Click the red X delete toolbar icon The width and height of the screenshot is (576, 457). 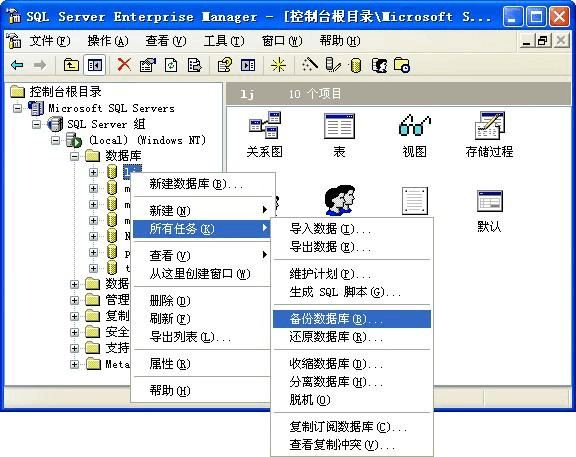124,65
